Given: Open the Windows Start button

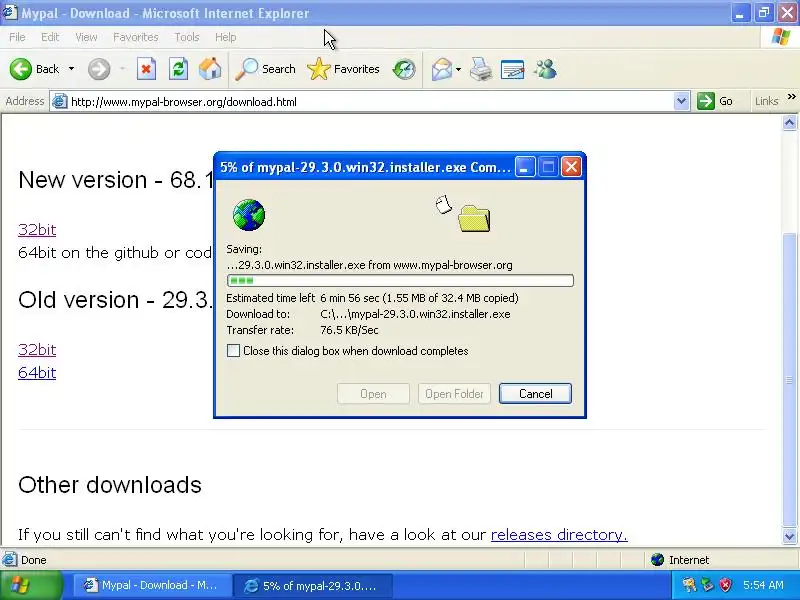Looking at the screenshot, I should [x=32, y=585].
